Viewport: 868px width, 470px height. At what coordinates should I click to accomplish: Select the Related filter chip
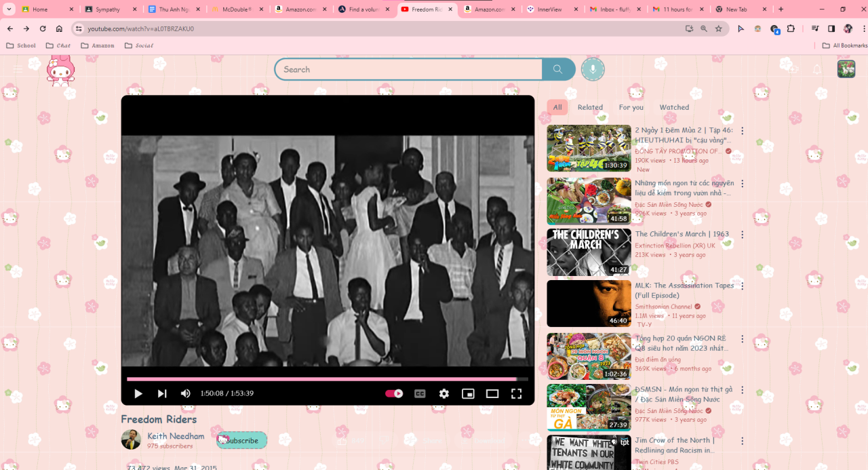(x=590, y=107)
